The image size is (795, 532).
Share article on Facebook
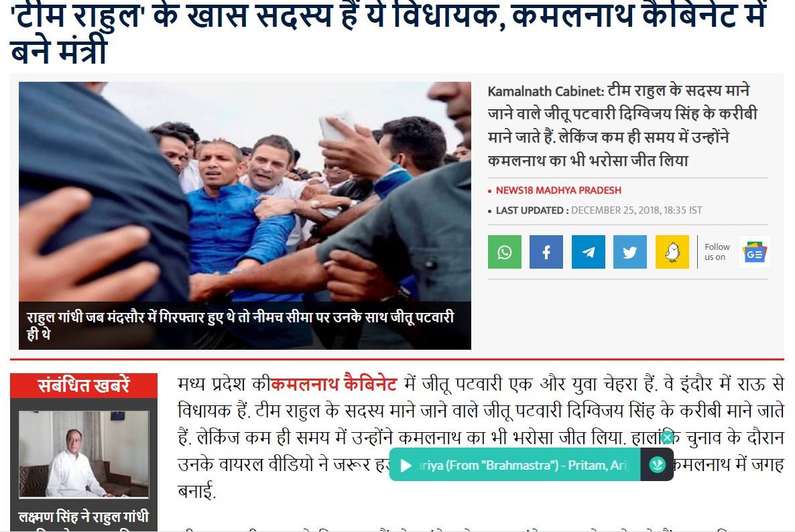(546, 252)
